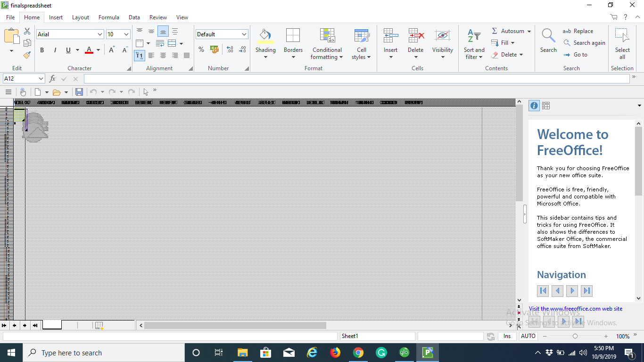Click the Conditional formatting icon
The height and width of the screenshot is (362, 644).
point(327,36)
